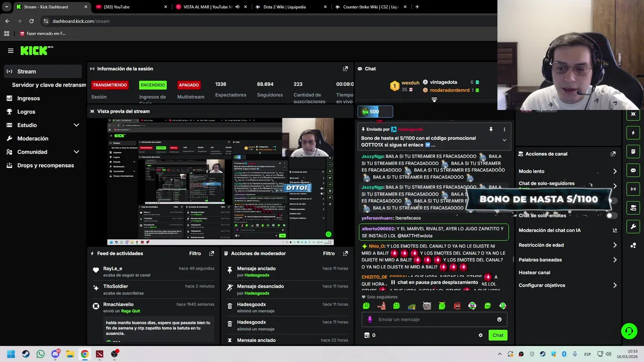Click the Kick logo

point(36,50)
